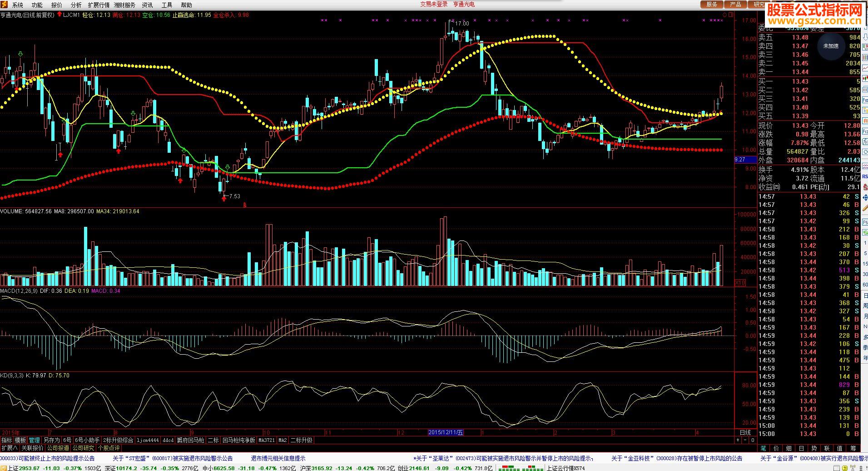Switch to the ddcd template

coord(168,440)
